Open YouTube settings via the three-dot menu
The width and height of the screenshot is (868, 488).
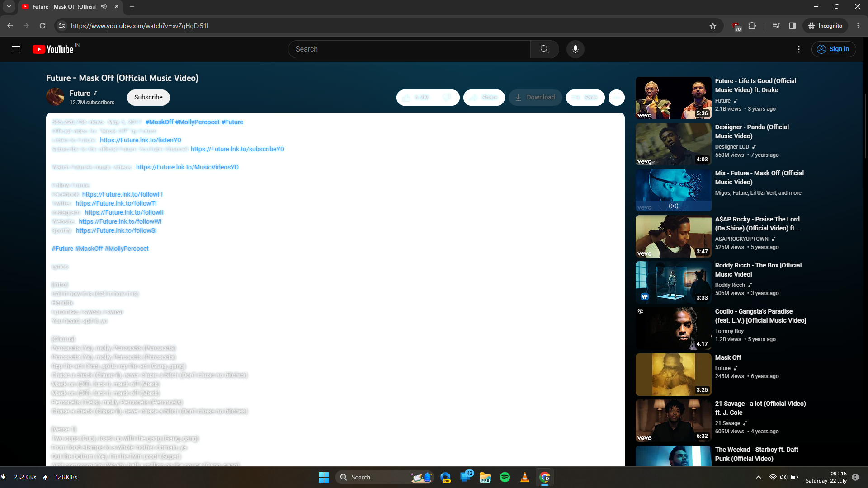pyautogui.click(x=798, y=49)
